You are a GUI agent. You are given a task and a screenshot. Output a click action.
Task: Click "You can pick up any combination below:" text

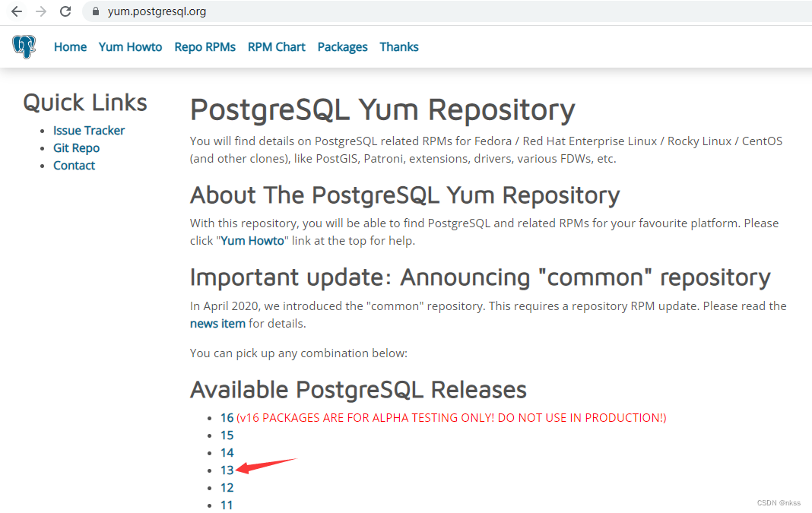click(299, 353)
